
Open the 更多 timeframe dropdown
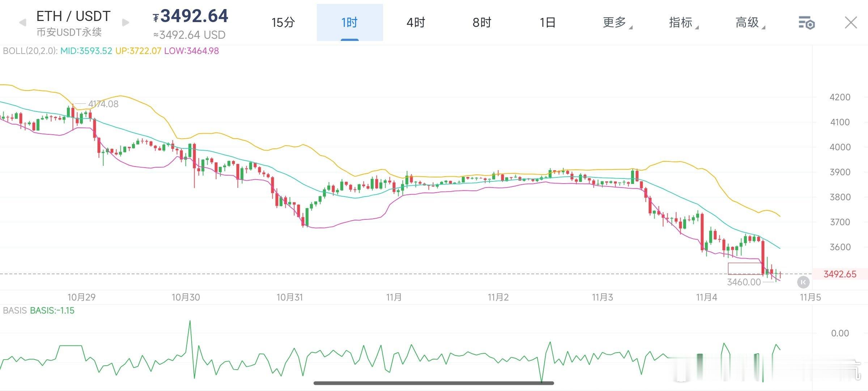click(x=616, y=22)
